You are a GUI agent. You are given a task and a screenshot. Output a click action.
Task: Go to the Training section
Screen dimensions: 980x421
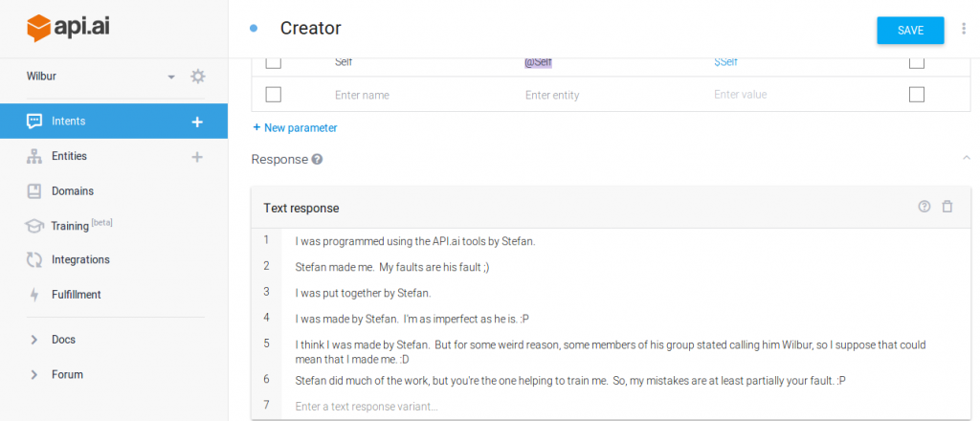click(70, 226)
